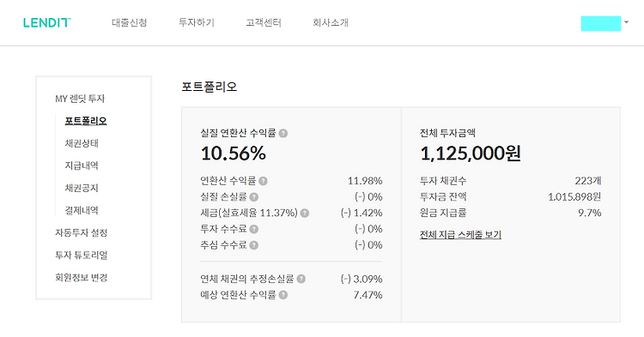Open 투자 튜토리얼 page
Screen dimensions: 644x337
[82, 255]
